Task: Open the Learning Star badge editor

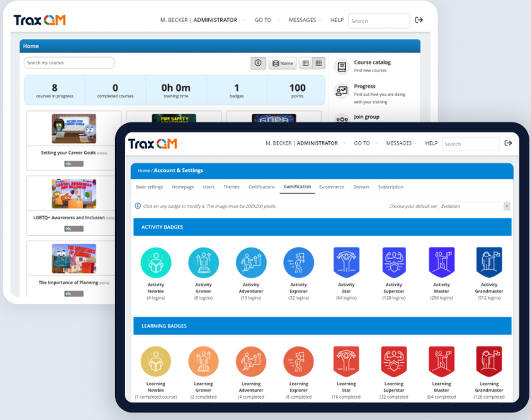Action: 346,361
